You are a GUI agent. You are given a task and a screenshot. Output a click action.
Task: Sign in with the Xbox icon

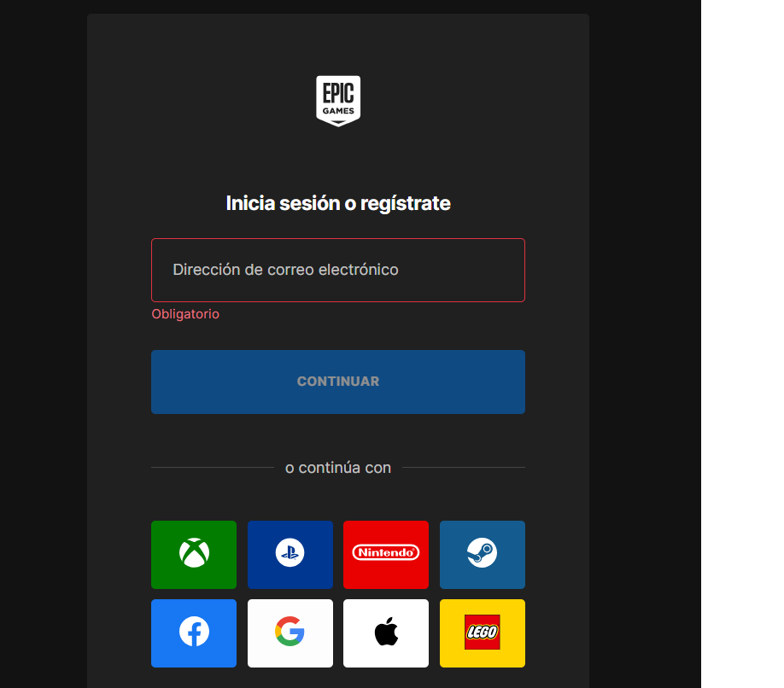pos(194,555)
